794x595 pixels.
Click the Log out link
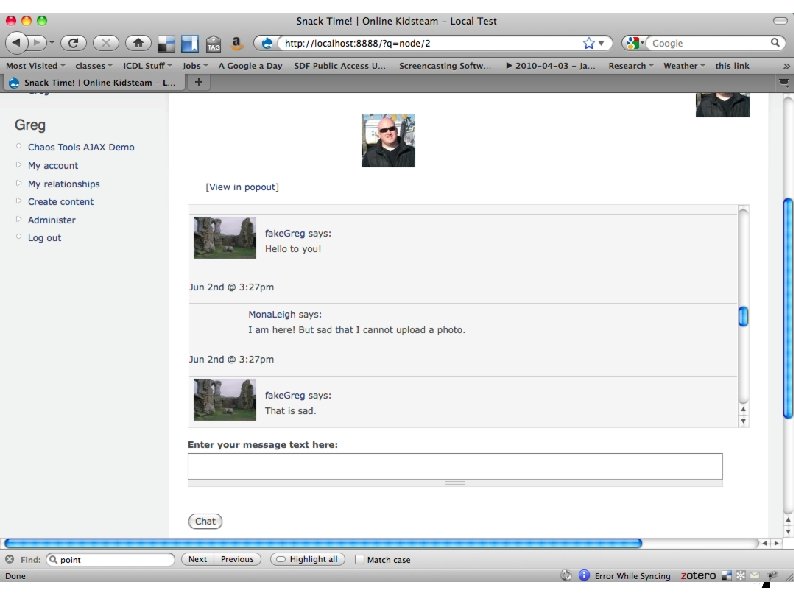(45, 238)
